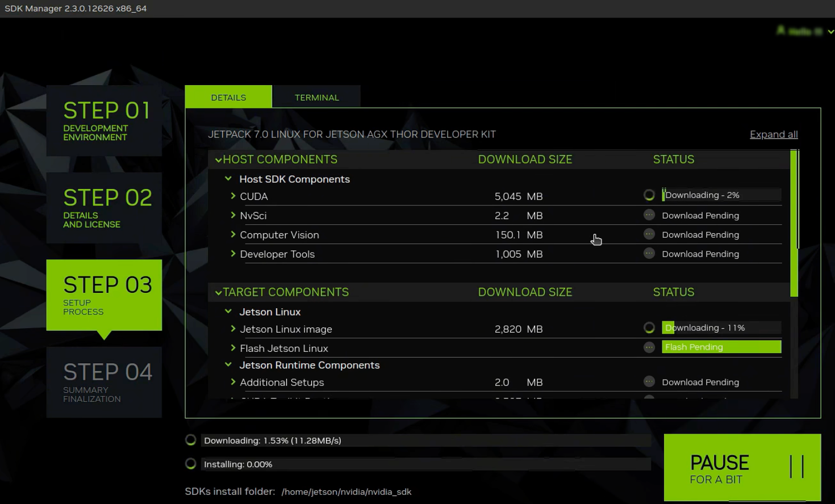Screen dimensions: 835x504
Task: Click the user account icon
Action: tap(781, 30)
